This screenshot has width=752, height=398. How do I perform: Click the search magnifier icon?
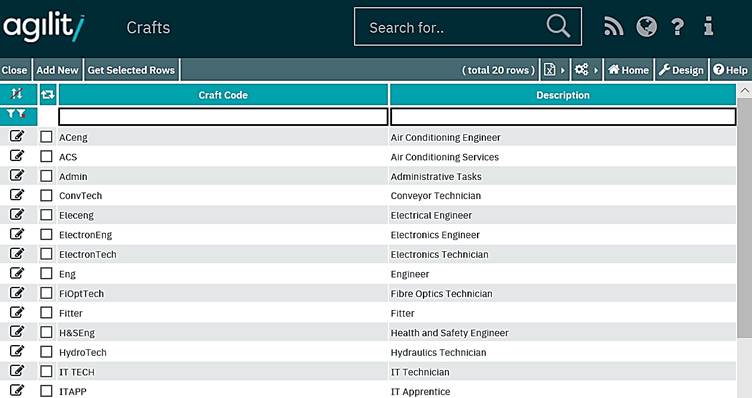558,26
